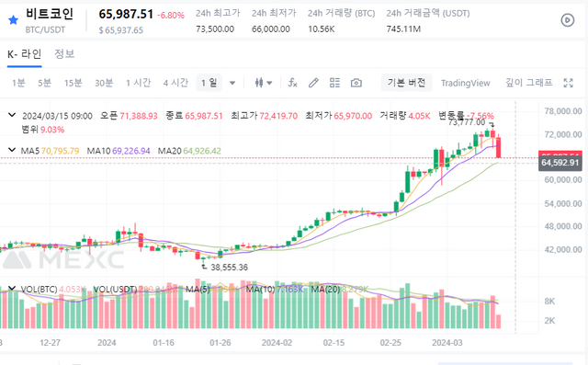Click the circular play video icon
588x365 pixels.
pos(568,20)
